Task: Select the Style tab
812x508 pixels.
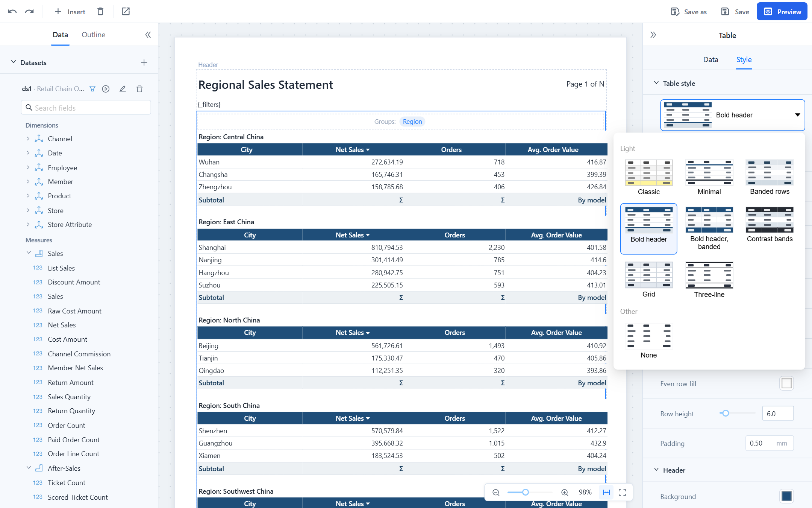Action: click(744, 59)
